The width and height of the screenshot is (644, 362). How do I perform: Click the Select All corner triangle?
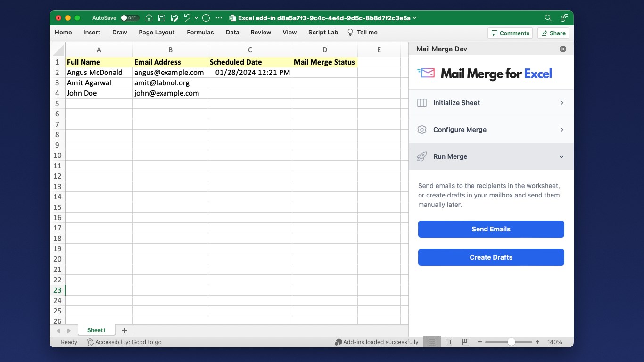(x=58, y=49)
